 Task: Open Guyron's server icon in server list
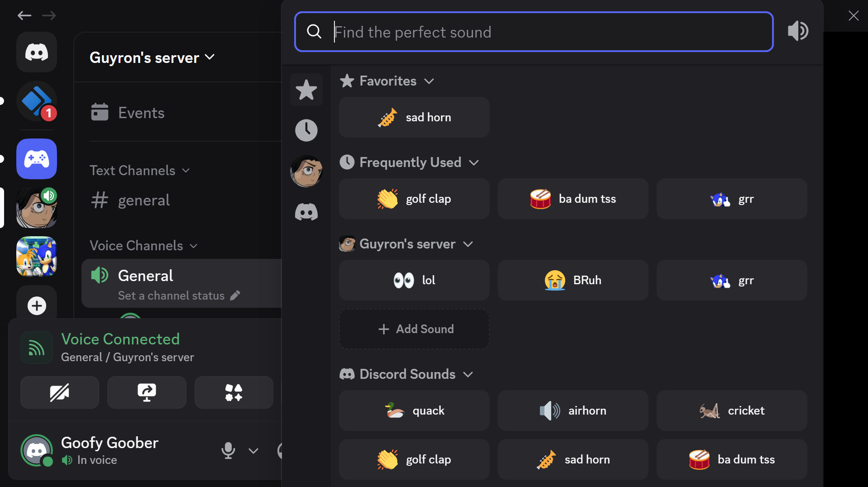[37, 208]
